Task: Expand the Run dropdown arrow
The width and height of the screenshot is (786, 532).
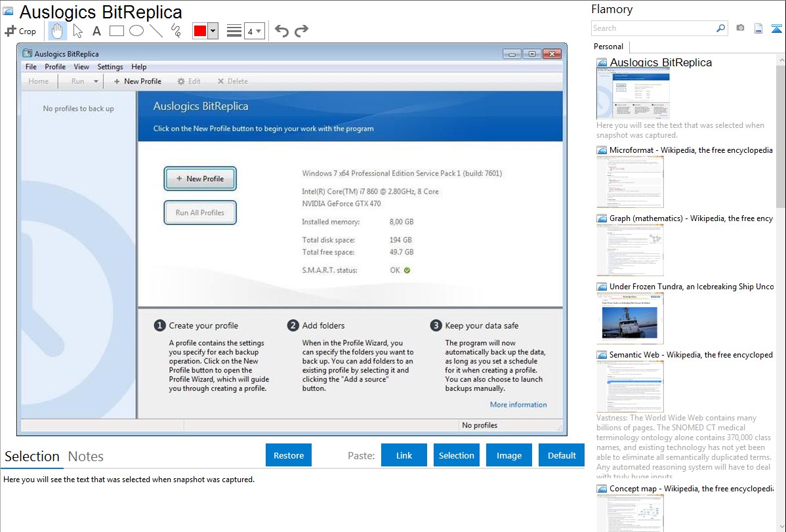Action: [x=96, y=81]
